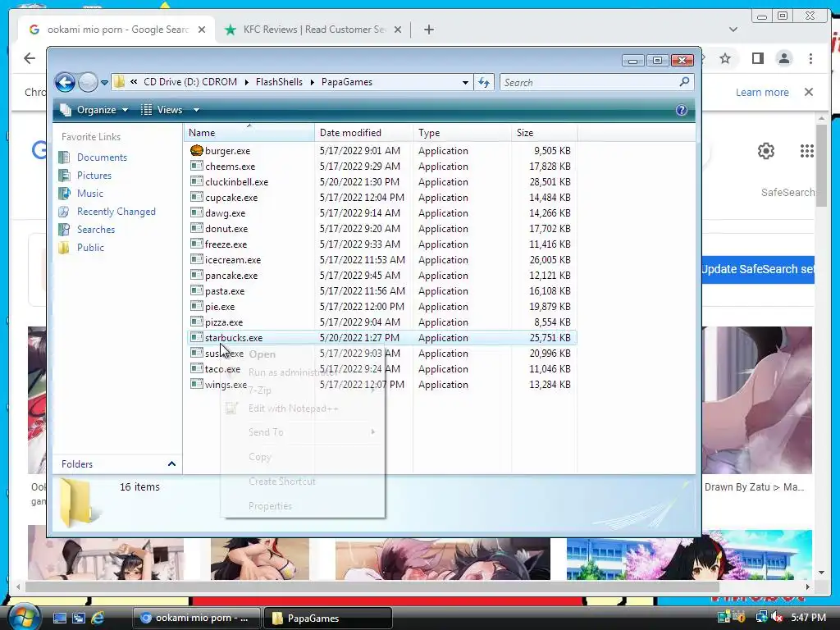Open recent pages dropdown beside forward arrow
840x630 pixels.
[x=104, y=83]
